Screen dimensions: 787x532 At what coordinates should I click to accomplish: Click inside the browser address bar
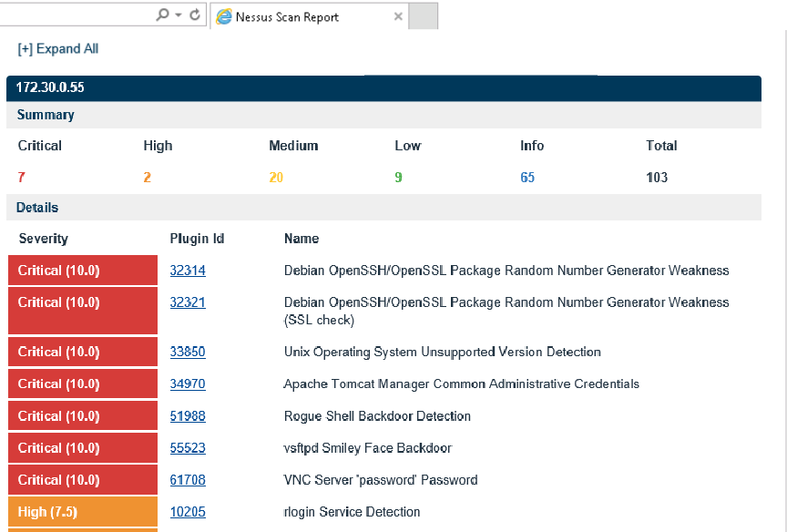(x=82, y=15)
